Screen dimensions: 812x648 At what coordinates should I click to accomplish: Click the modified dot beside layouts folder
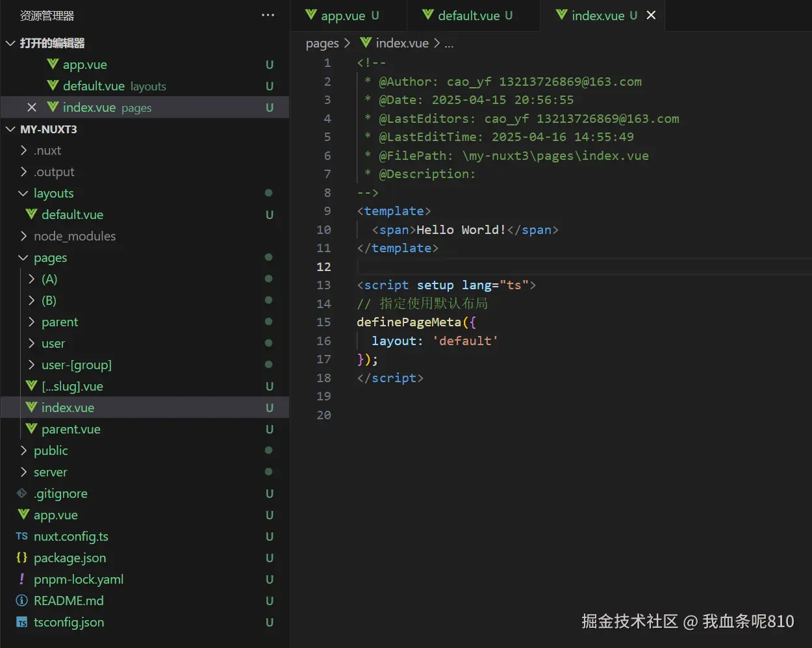(269, 193)
